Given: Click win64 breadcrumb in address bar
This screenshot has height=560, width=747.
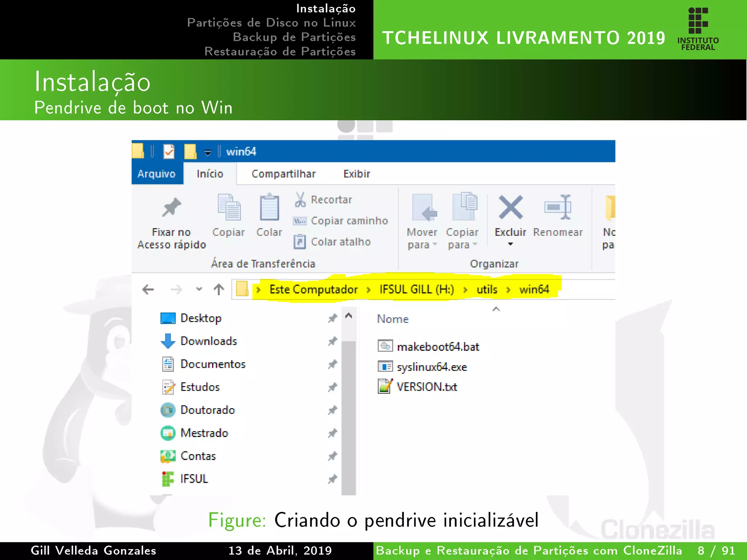Looking at the screenshot, I should (534, 289).
